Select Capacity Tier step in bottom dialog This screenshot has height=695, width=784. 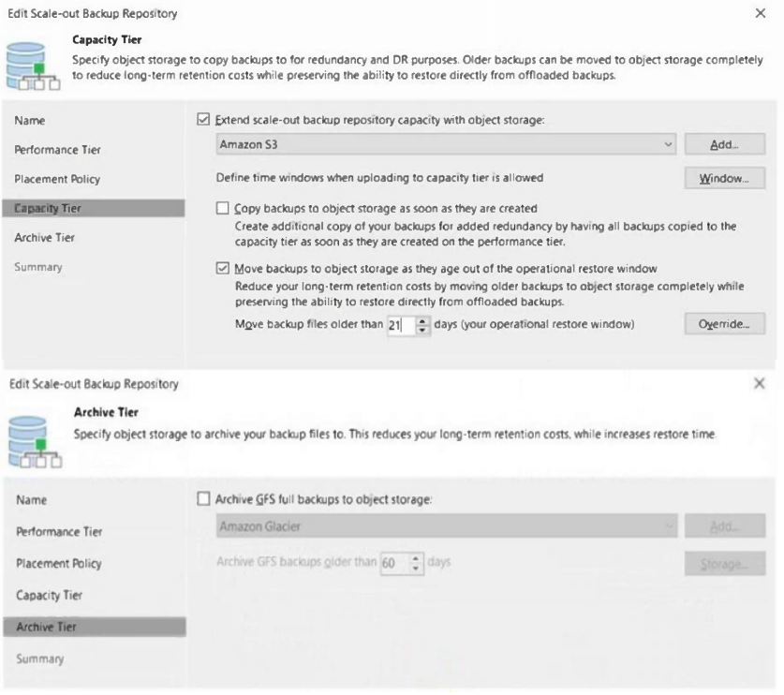[x=50, y=595]
